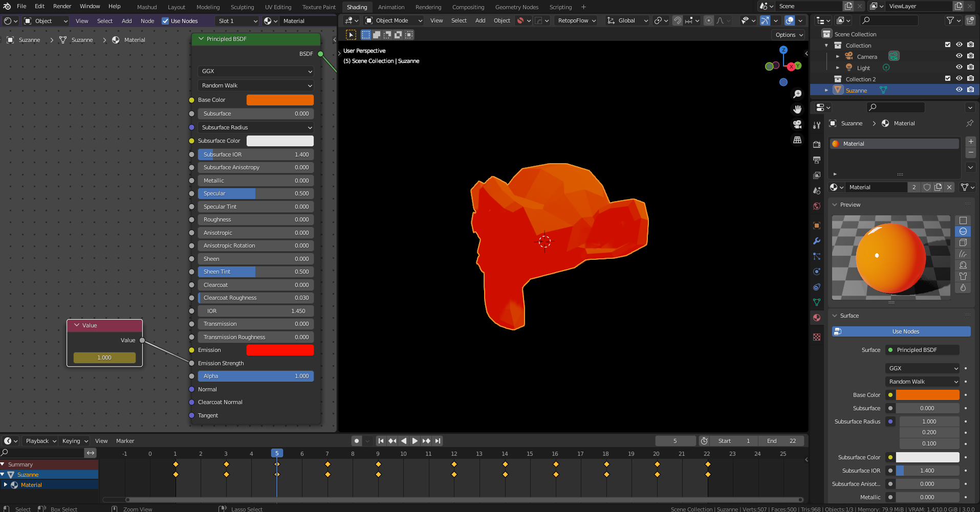Open the Object Data mesh tab
980x512 pixels.
pos(817,302)
